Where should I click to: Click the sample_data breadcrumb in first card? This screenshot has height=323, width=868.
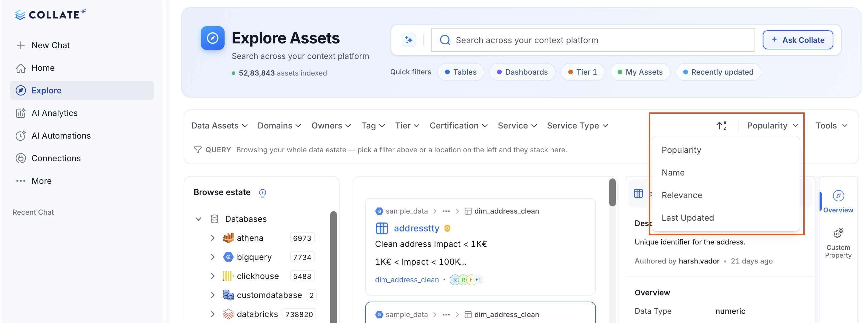[x=406, y=211]
